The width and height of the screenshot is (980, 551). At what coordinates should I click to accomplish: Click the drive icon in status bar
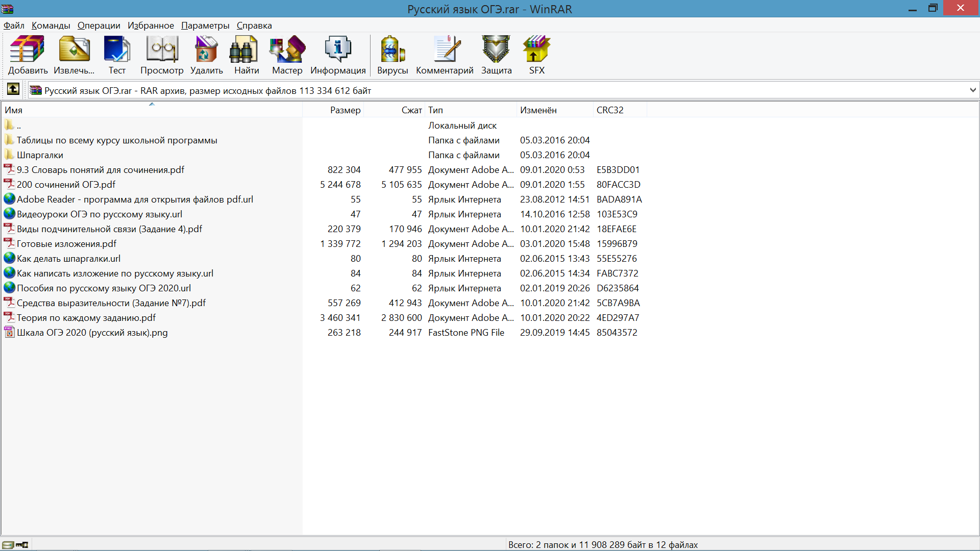(x=8, y=545)
